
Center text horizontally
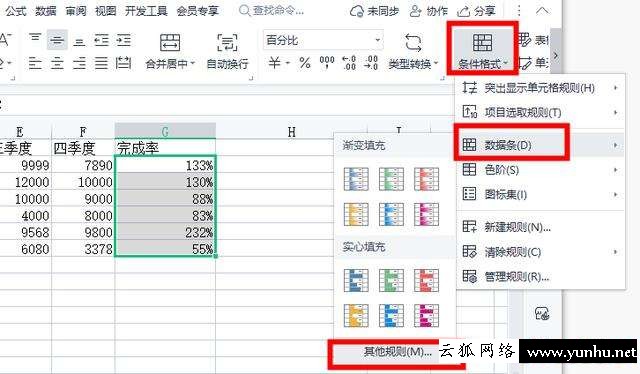(x=57, y=63)
